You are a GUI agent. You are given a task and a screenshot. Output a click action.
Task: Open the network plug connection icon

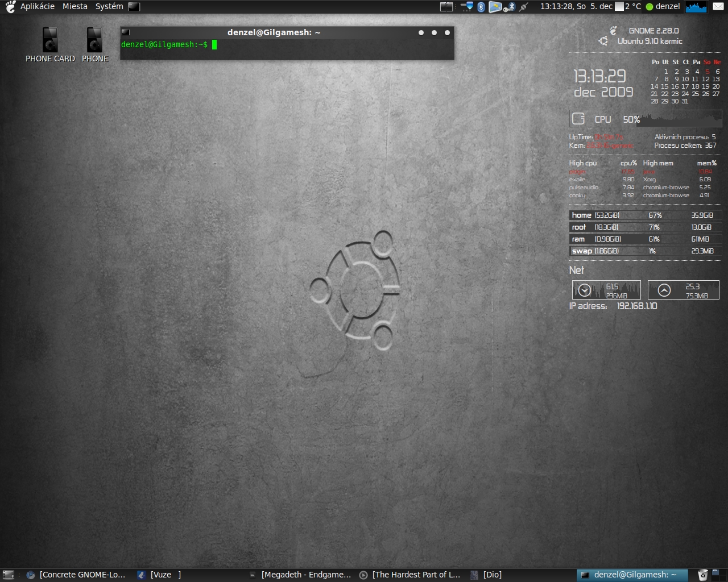(x=524, y=7)
